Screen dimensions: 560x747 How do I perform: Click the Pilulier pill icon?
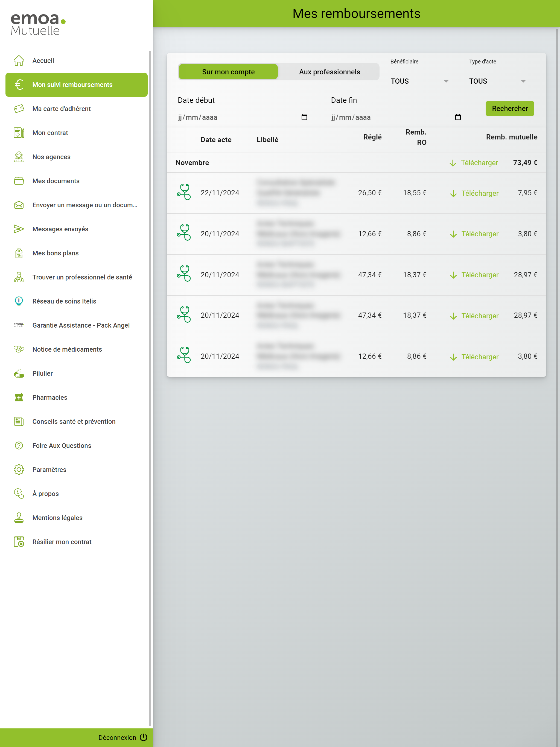(19, 373)
